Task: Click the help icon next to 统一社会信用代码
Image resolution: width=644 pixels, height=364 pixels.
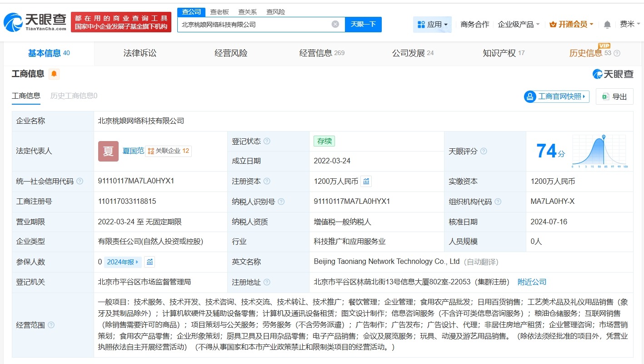Action: (80, 181)
